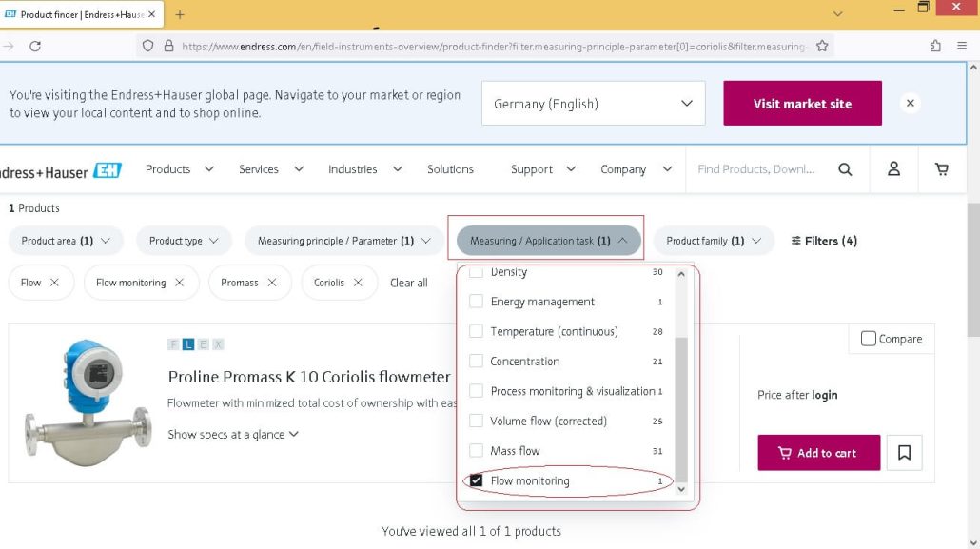Bookmark this page with star icon
This screenshot has height=549, width=980.
coord(822,46)
